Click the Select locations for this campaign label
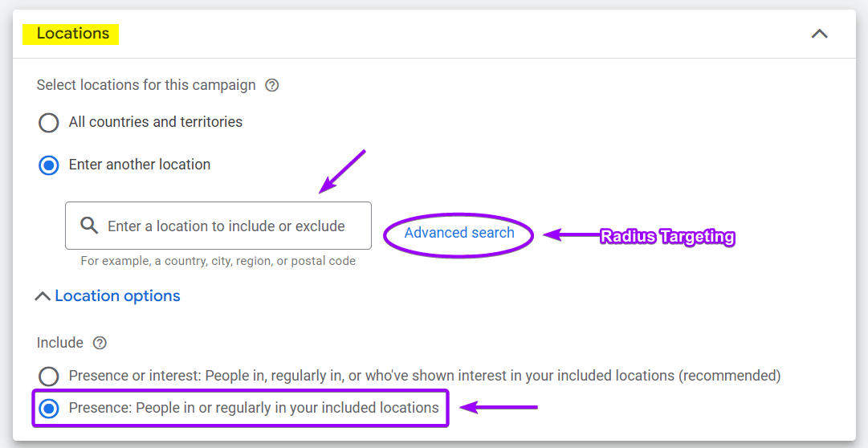The image size is (868, 448). click(x=146, y=85)
